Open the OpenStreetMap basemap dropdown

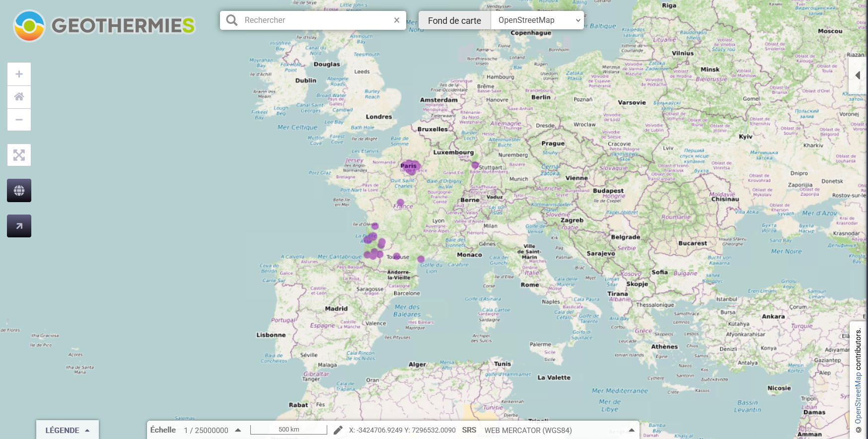538,20
